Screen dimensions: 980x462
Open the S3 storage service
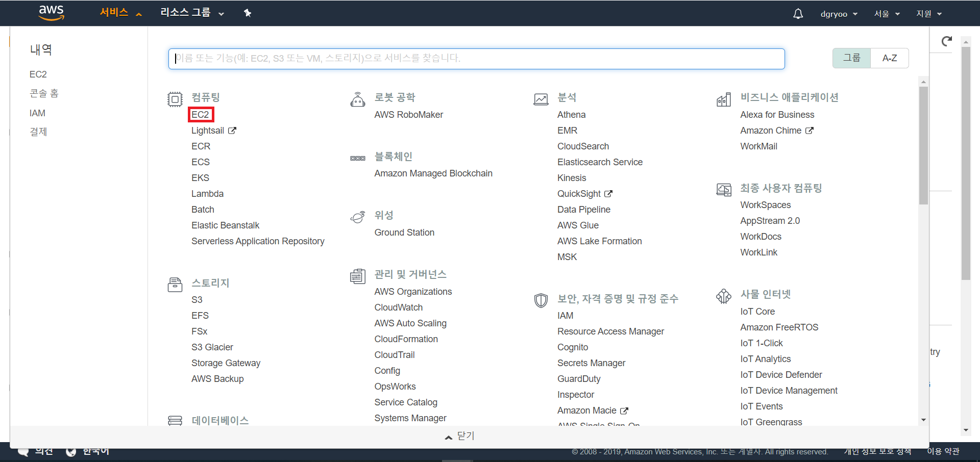pyautogui.click(x=197, y=300)
